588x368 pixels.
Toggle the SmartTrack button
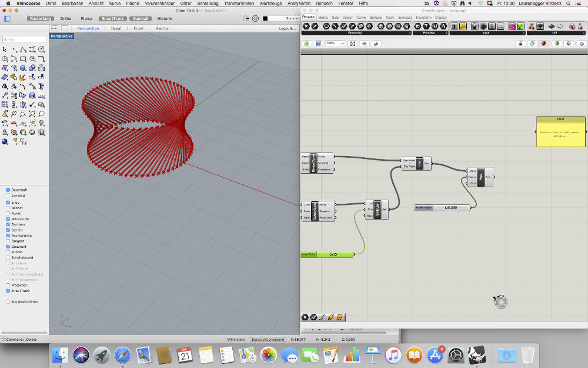pos(112,18)
